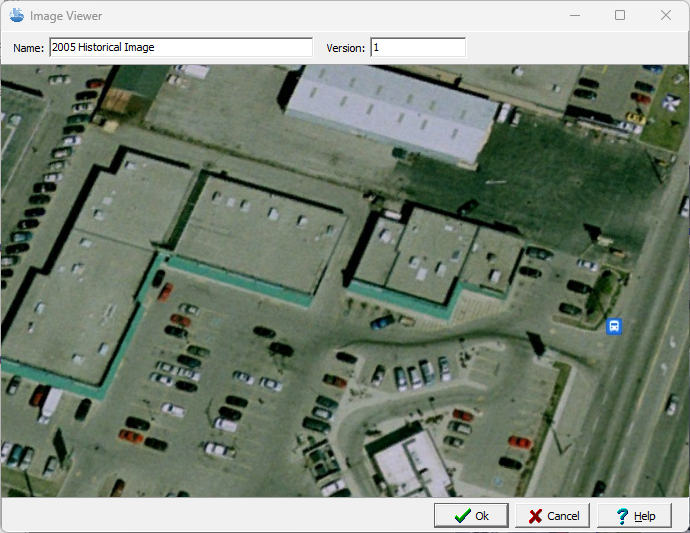Minimize the Image Viewer window
The image size is (690, 533).
coord(574,16)
